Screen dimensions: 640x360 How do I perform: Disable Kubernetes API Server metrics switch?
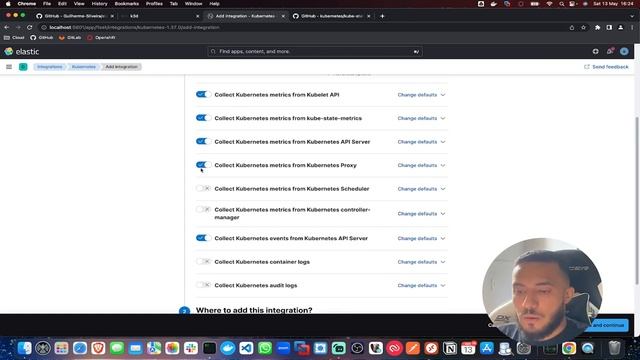click(203, 141)
